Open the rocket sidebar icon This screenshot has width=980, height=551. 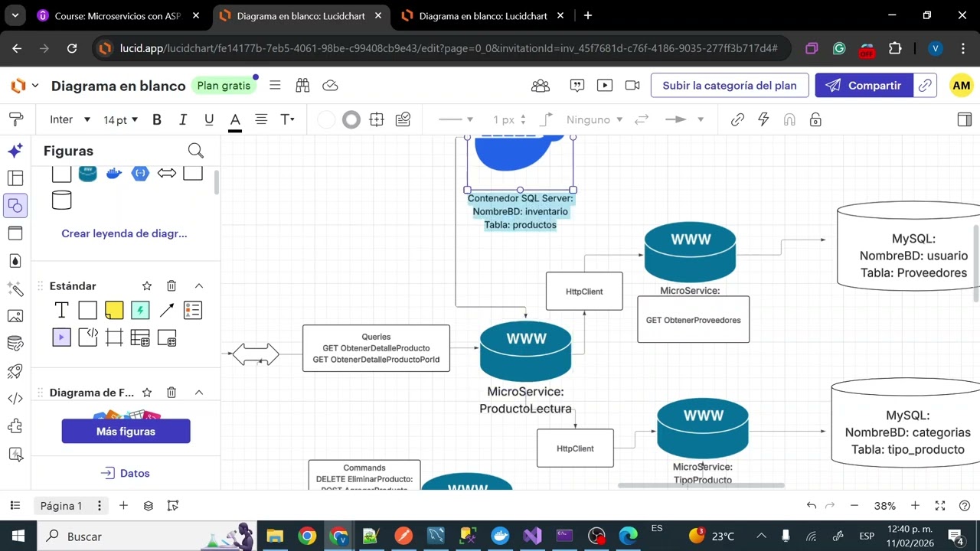[x=15, y=371]
